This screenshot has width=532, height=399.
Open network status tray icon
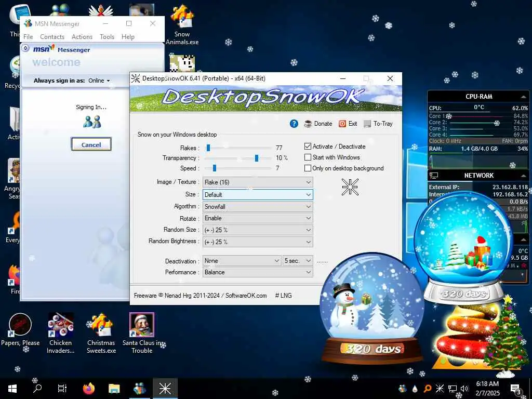(453, 389)
